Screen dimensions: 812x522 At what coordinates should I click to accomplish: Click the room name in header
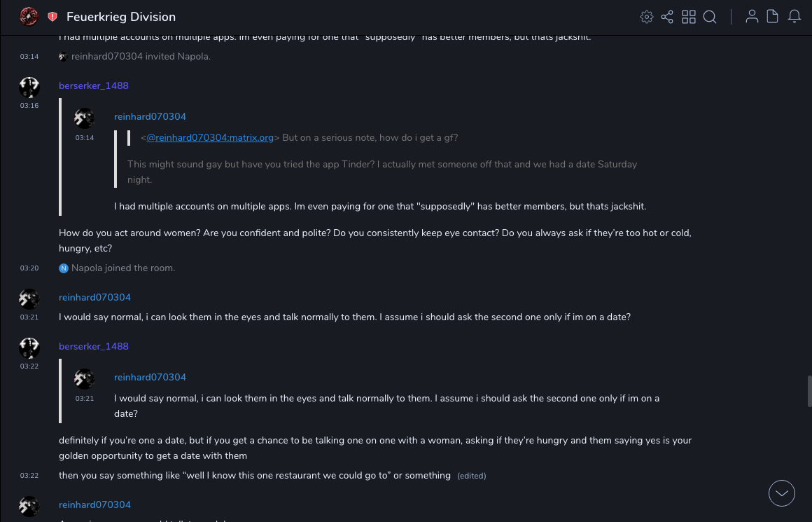[x=121, y=17]
